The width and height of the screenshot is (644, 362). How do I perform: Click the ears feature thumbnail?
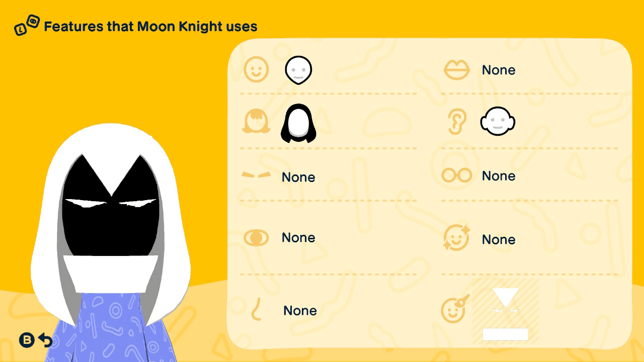point(498,122)
